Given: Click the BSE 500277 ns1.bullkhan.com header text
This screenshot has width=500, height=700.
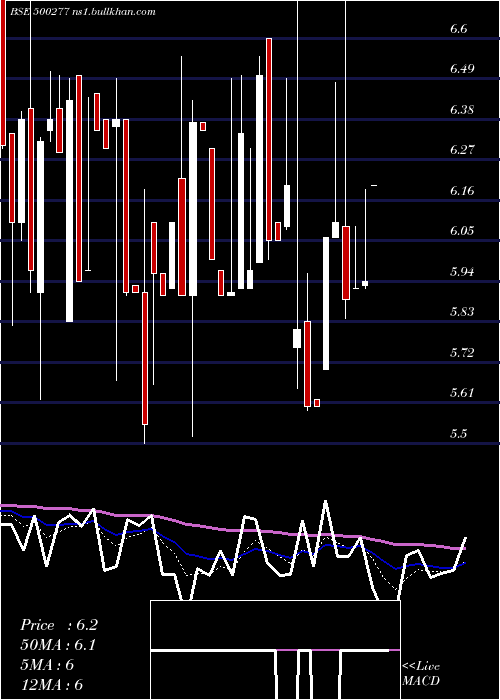Looking at the screenshot, I should 83,12.
